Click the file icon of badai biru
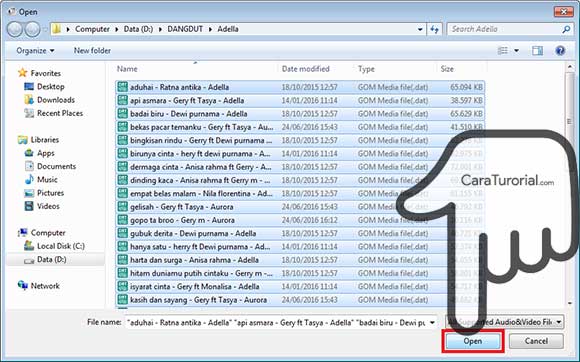Image resolution: width=580 pixels, height=362 pixels. tap(122, 114)
